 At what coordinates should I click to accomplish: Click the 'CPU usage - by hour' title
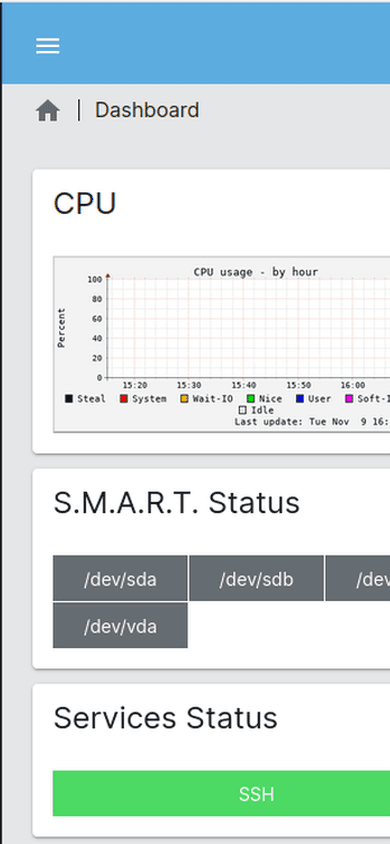point(256,272)
